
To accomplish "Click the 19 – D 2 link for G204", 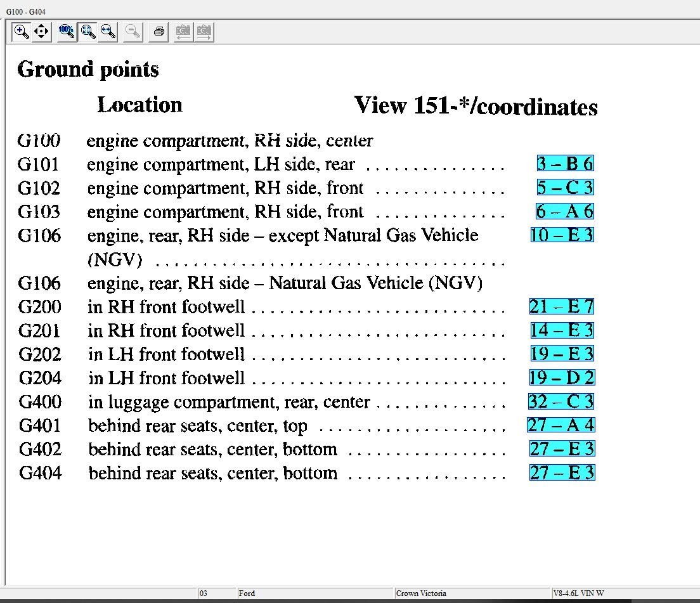I will [x=562, y=378].
